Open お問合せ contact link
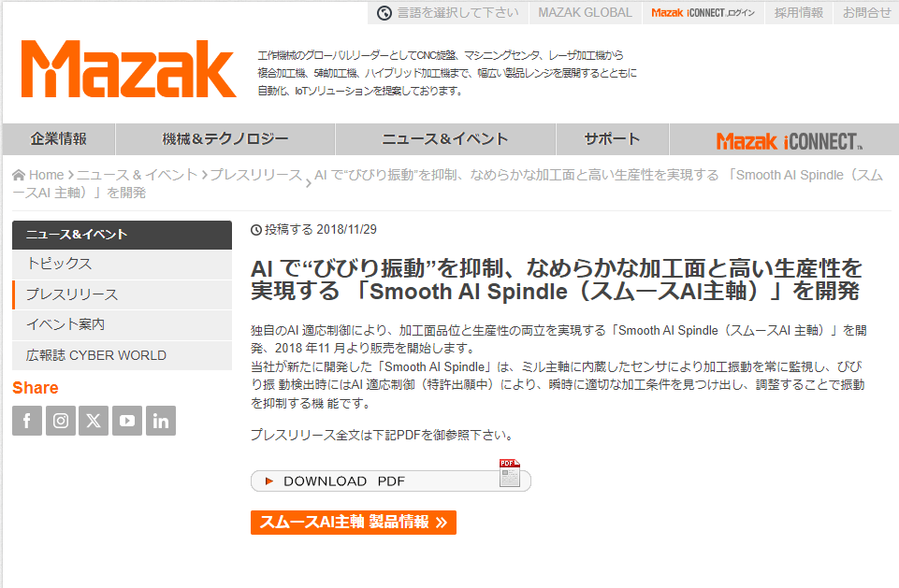 [x=866, y=12]
